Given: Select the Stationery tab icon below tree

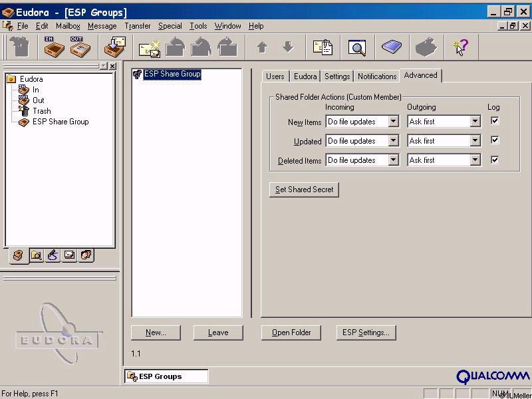Looking at the screenshot, I should (x=70, y=255).
